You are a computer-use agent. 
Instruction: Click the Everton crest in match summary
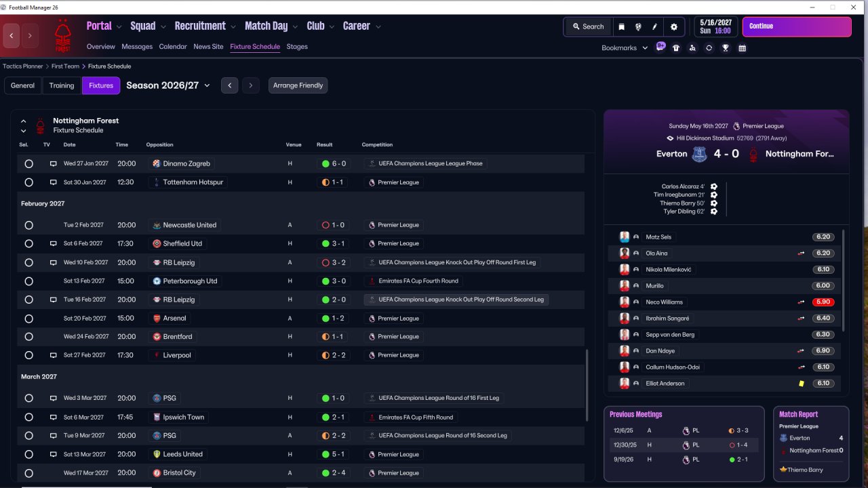tap(699, 154)
